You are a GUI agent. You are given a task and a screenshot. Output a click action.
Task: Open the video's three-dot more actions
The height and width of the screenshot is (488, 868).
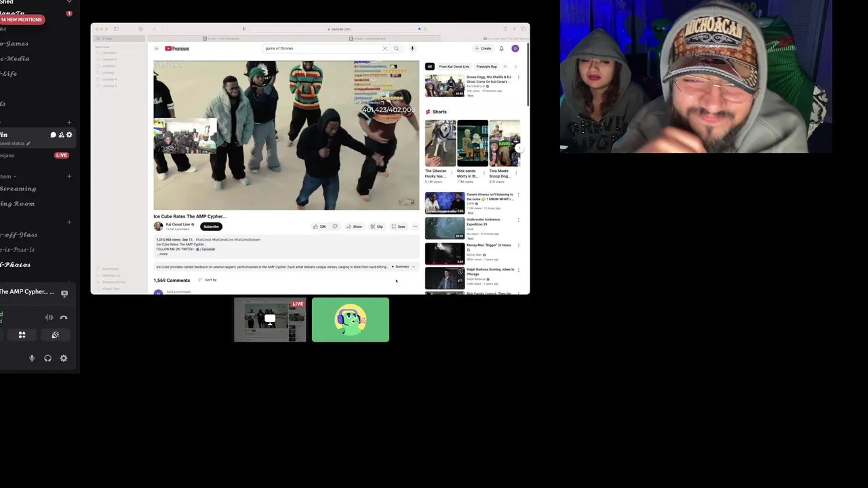[x=415, y=226]
